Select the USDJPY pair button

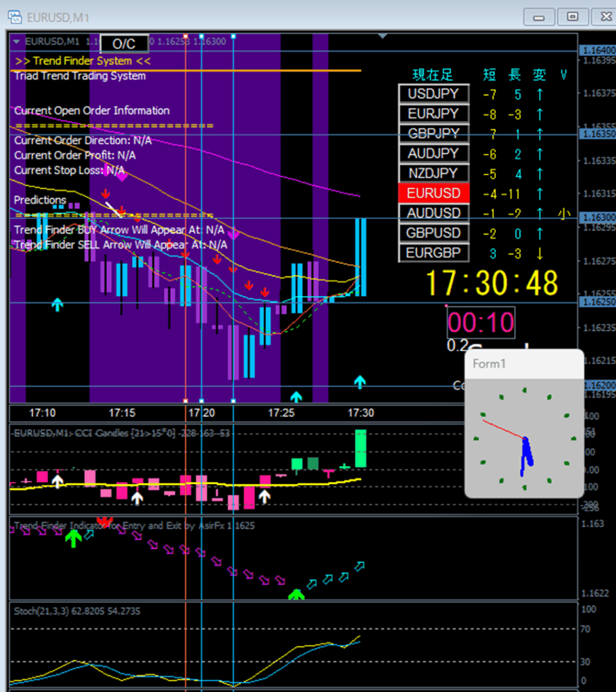(x=433, y=94)
